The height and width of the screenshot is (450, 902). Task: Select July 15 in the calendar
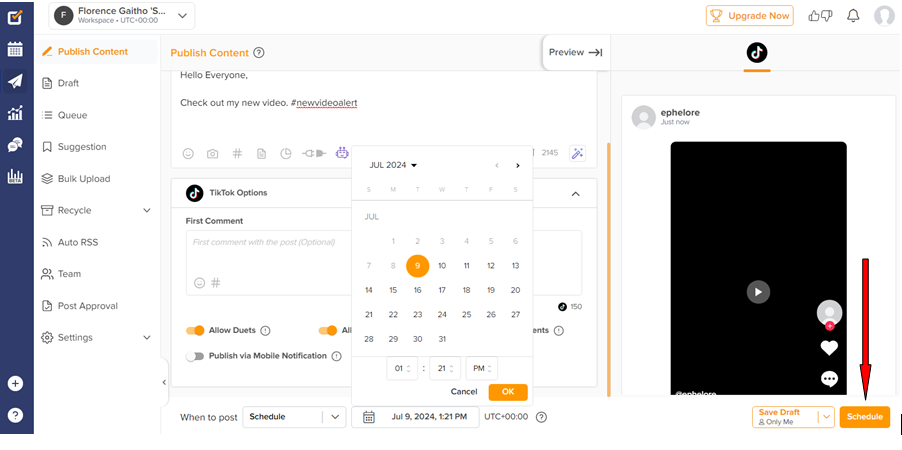click(x=393, y=291)
